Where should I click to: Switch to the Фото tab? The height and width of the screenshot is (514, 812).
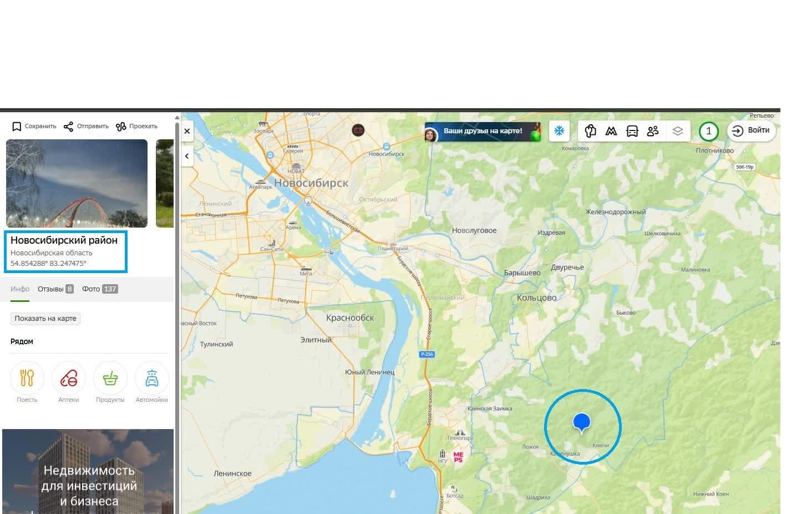coord(100,289)
